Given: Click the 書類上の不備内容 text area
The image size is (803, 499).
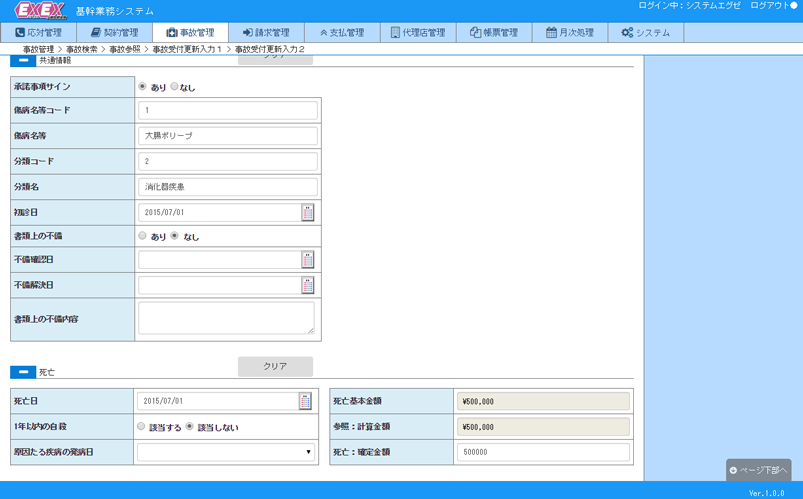Looking at the screenshot, I should [227, 318].
